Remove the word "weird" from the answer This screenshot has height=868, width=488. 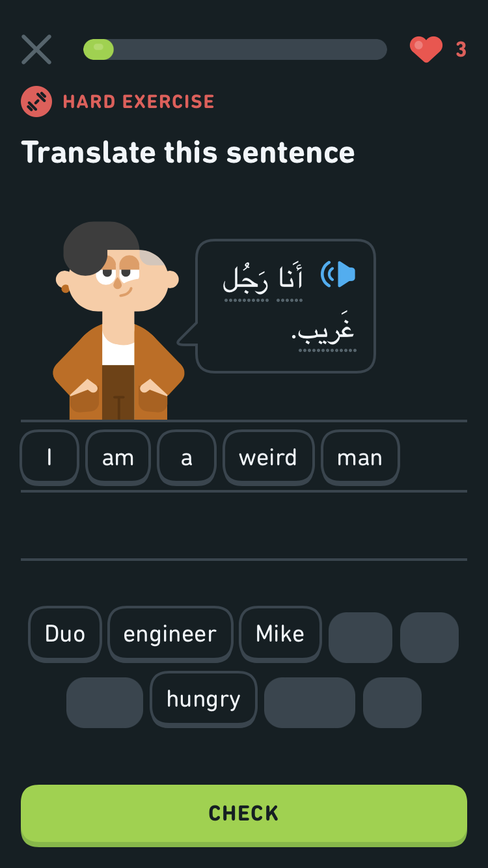click(268, 457)
